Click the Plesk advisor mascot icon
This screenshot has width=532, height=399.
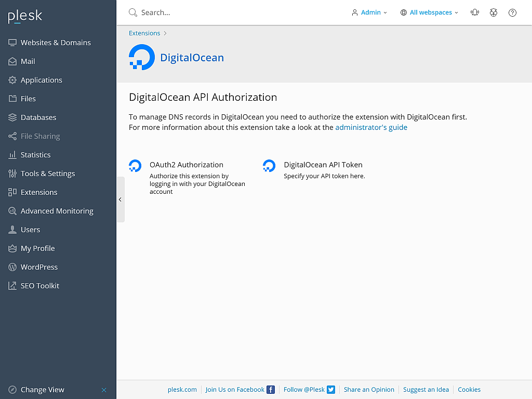click(x=494, y=12)
